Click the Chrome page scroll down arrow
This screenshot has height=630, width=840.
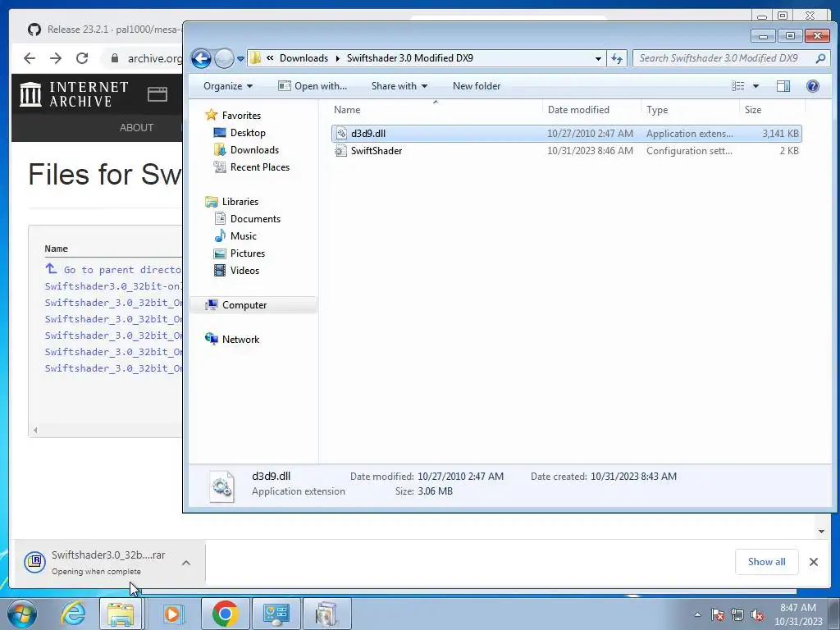click(821, 532)
